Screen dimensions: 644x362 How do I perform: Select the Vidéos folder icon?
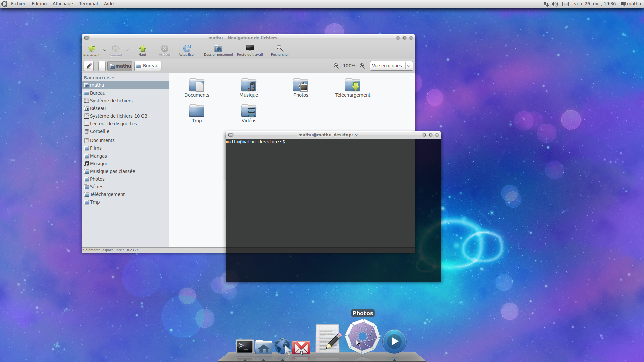point(249,111)
